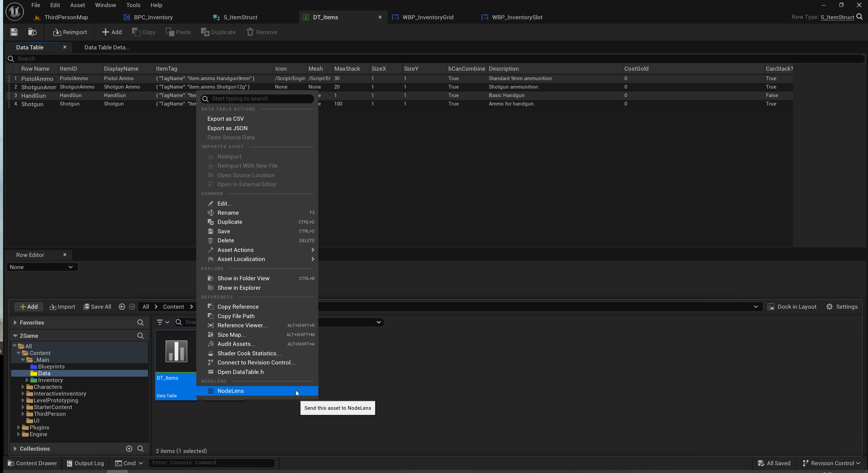Click the Reimport toolbar button
The height and width of the screenshot is (473, 868).
pos(70,32)
